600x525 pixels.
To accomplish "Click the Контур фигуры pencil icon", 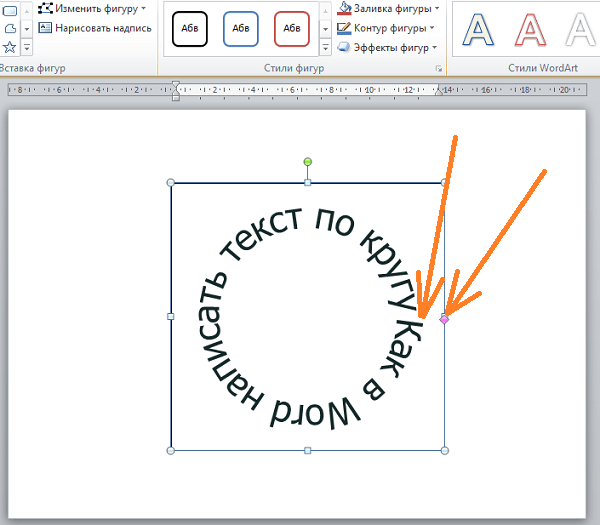I will pyautogui.click(x=344, y=28).
